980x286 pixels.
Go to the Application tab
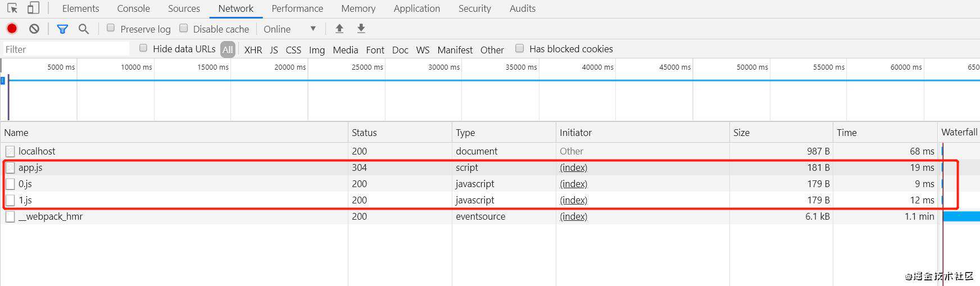click(x=417, y=8)
